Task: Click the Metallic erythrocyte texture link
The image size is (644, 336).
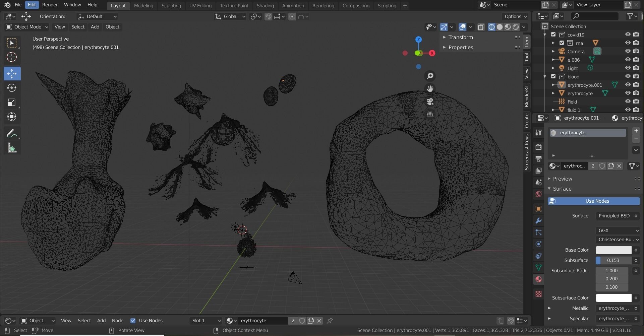Action: coord(614,308)
